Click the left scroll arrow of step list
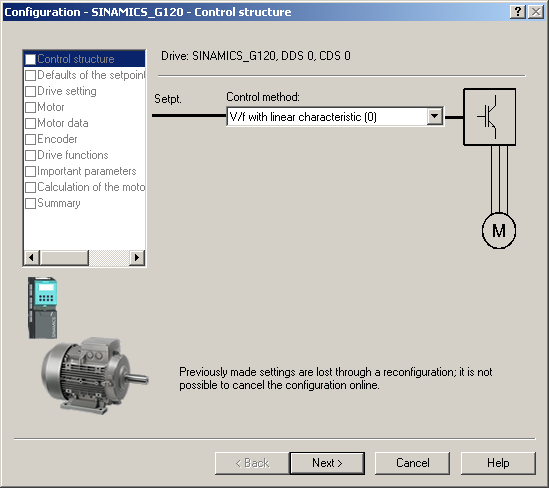 click(31, 258)
